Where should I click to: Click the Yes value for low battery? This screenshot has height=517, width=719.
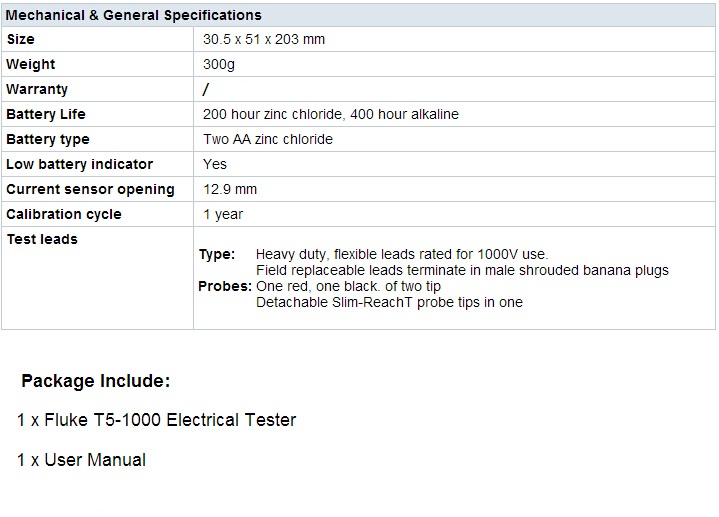(x=215, y=164)
